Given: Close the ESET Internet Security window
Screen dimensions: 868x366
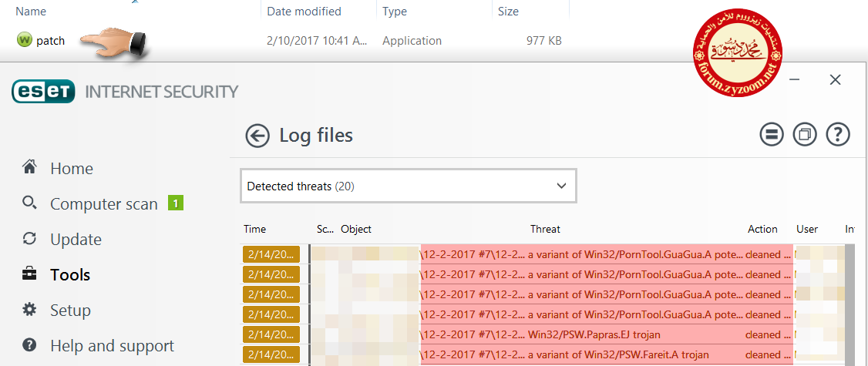Looking at the screenshot, I should (x=836, y=79).
